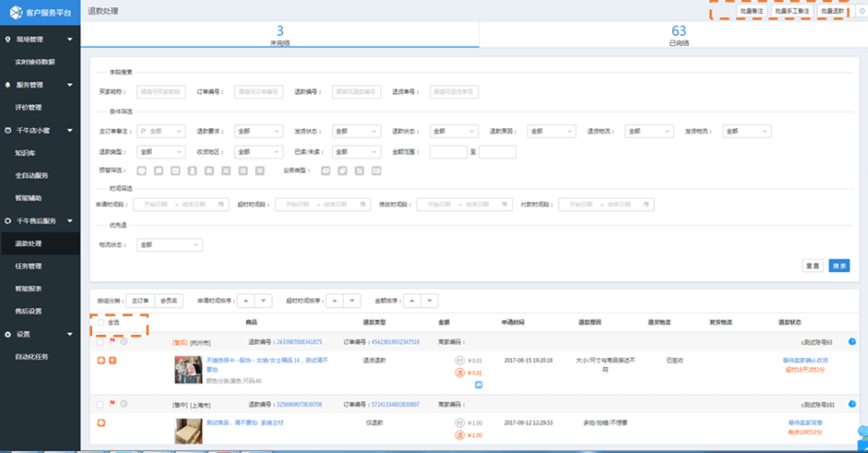Click the robot icon beside 千牛店小蜜
The width and height of the screenshot is (868, 453).
coord(8,130)
